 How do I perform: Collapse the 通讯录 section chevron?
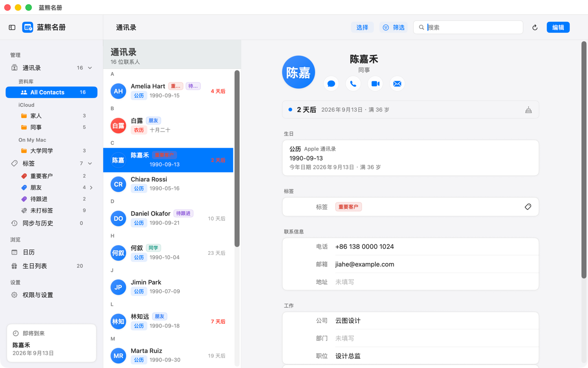point(90,68)
